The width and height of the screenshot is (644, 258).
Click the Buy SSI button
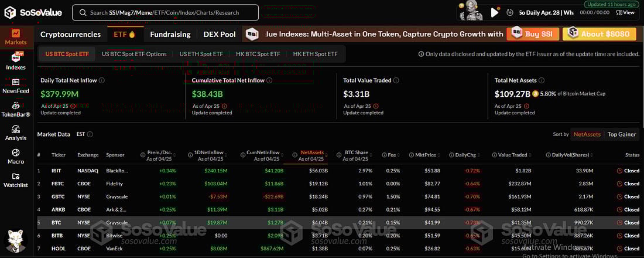click(533, 34)
